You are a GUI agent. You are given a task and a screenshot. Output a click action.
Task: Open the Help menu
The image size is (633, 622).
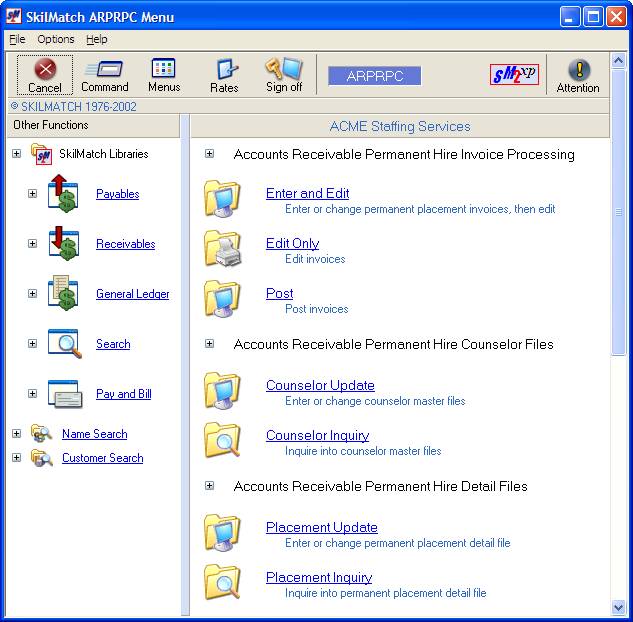pos(97,39)
